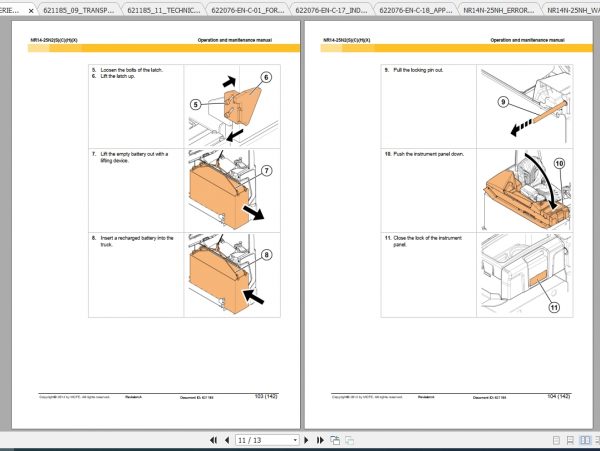Click the Document ID text on right page footer

coord(489,397)
